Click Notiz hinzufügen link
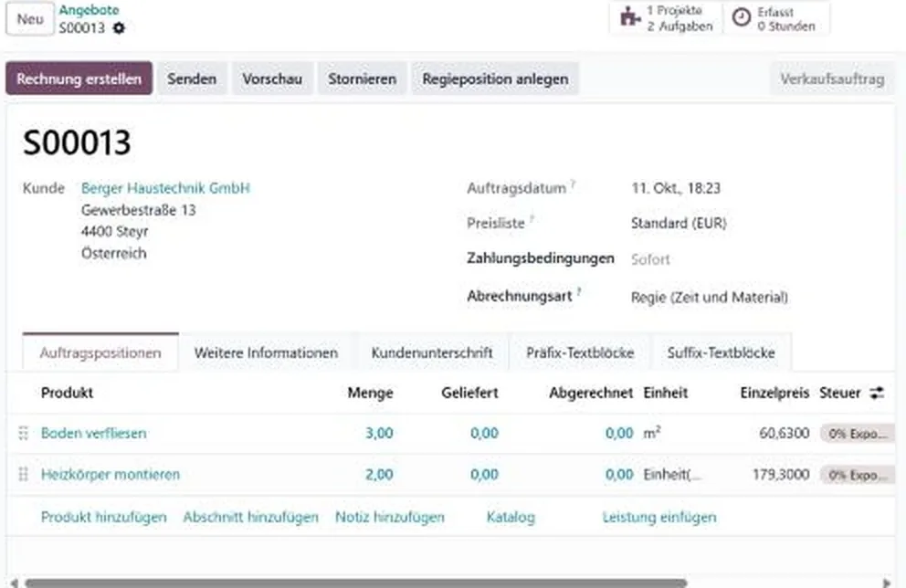This screenshot has width=906, height=588. pos(390,517)
